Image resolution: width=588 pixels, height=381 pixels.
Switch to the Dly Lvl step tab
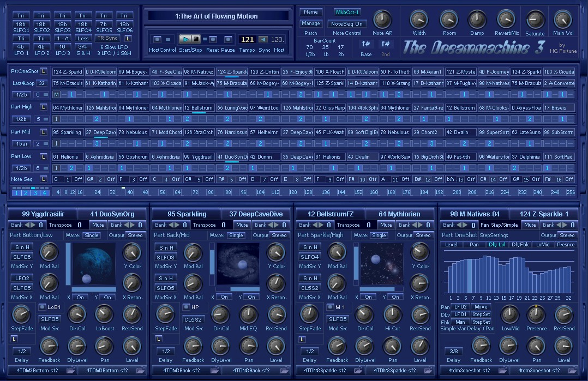tap(497, 245)
